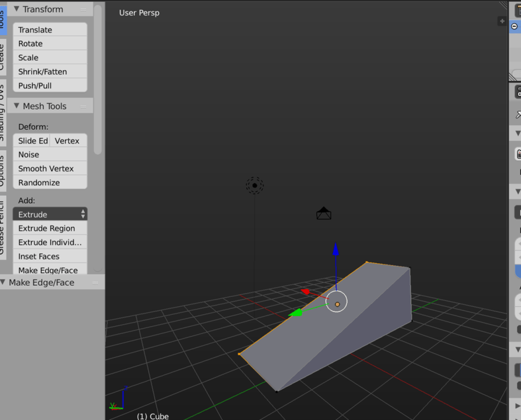The image size is (521, 420).
Task: Apply Noise deform tool
Action: (x=50, y=154)
